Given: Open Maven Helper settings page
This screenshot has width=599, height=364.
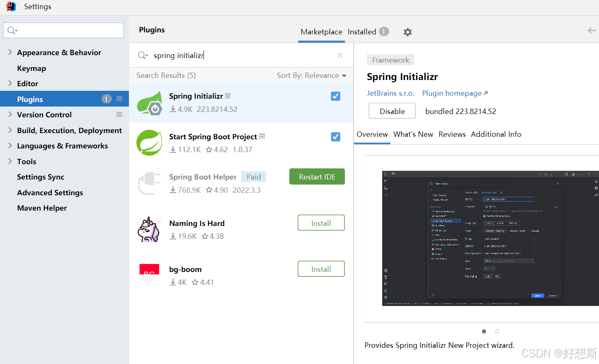Looking at the screenshot, I should (42, 208).
